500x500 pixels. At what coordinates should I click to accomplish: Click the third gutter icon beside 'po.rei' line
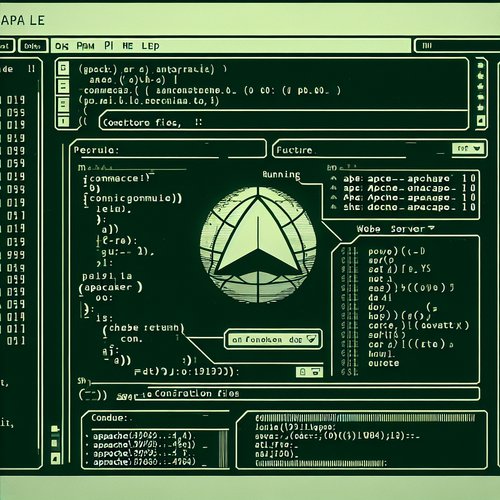(x=63, y=104)
